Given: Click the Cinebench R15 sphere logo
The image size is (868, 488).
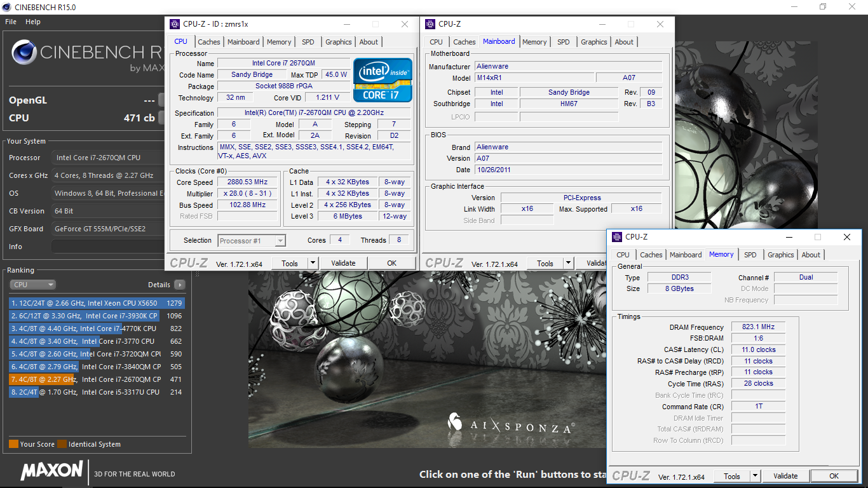Looking at the screenshot, I should point(24,53).
